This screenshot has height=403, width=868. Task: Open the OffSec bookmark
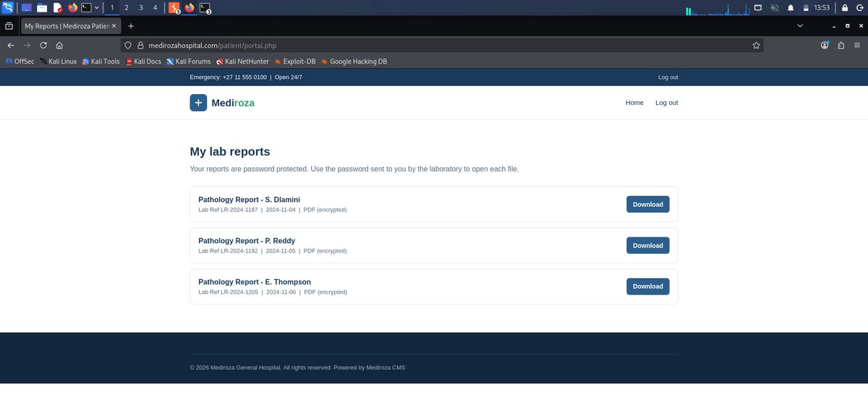tap(20, 61)
